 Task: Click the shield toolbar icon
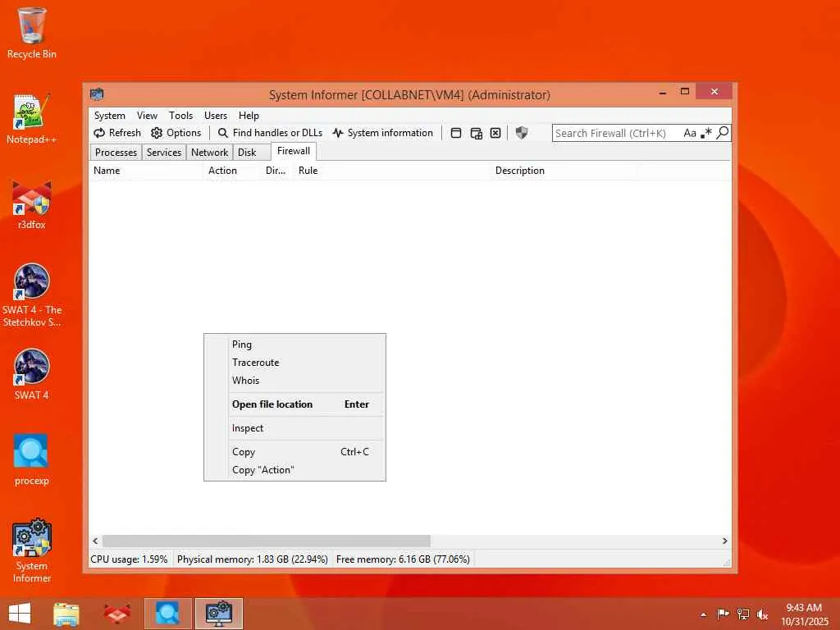521,133
